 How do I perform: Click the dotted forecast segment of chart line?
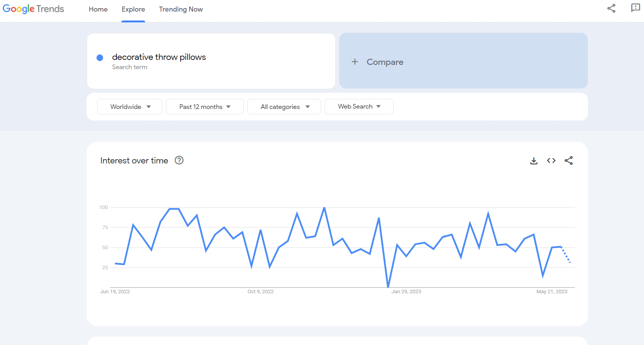tap(566, 255)
